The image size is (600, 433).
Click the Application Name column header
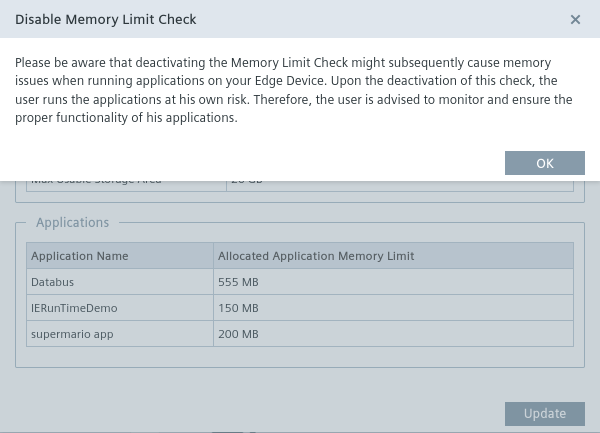[x=80, y=256]
